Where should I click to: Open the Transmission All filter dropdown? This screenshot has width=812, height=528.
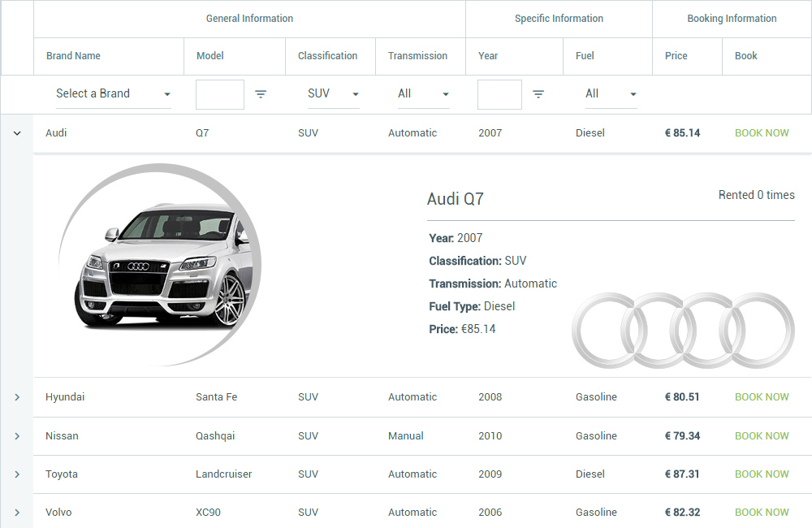tap(423, 94)
